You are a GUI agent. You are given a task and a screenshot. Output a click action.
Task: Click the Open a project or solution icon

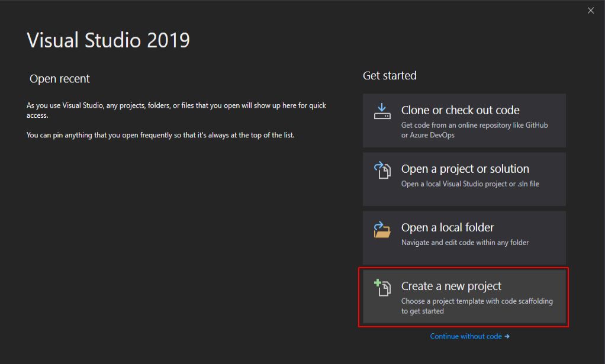pos(382,170)
